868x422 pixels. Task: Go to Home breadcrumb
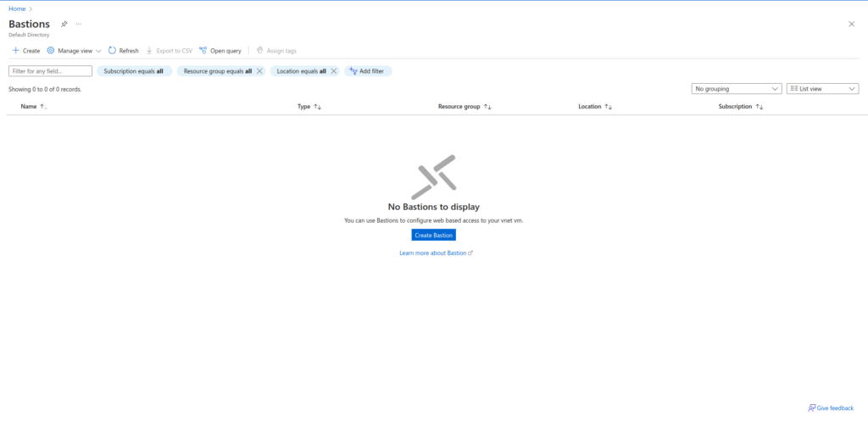pyautogui.click(x=16, y=8)
